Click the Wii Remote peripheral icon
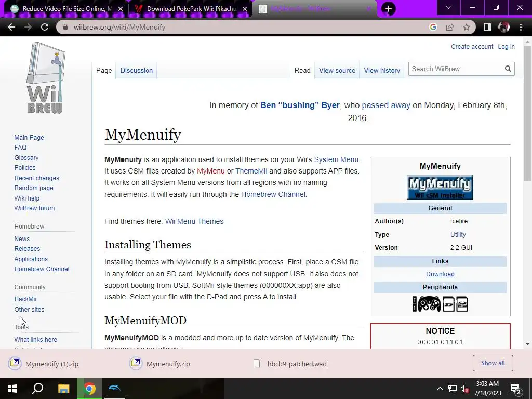The image size is (532, 399). (x=415, y=303)
